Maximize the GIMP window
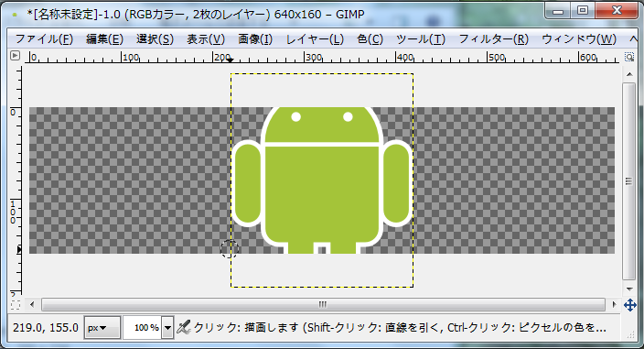The height and width of the screenshot is (349, 644). pos(583,11)
